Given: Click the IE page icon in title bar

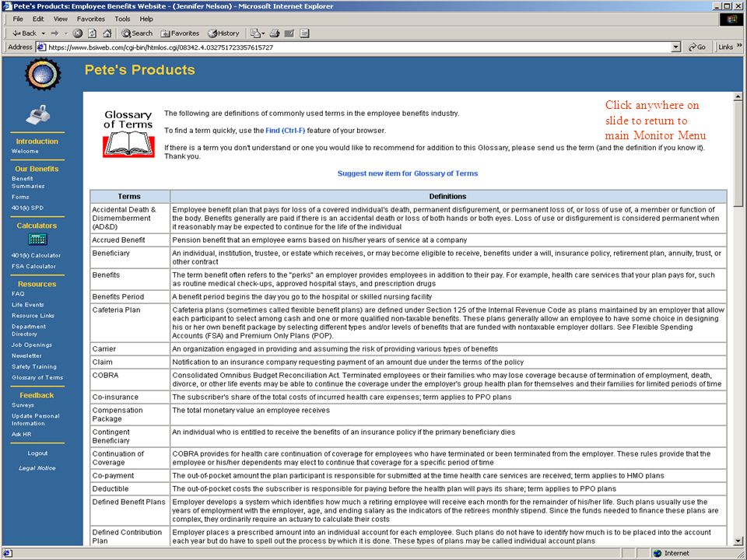Looking at the screenshot, I should 7,6.
